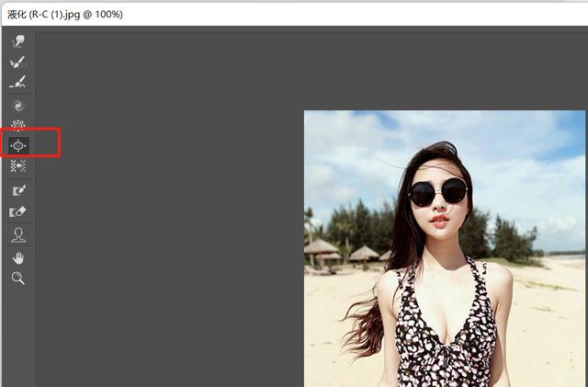Select the Pucker tool
Screen dimensions: 588x387
point(18,125)
